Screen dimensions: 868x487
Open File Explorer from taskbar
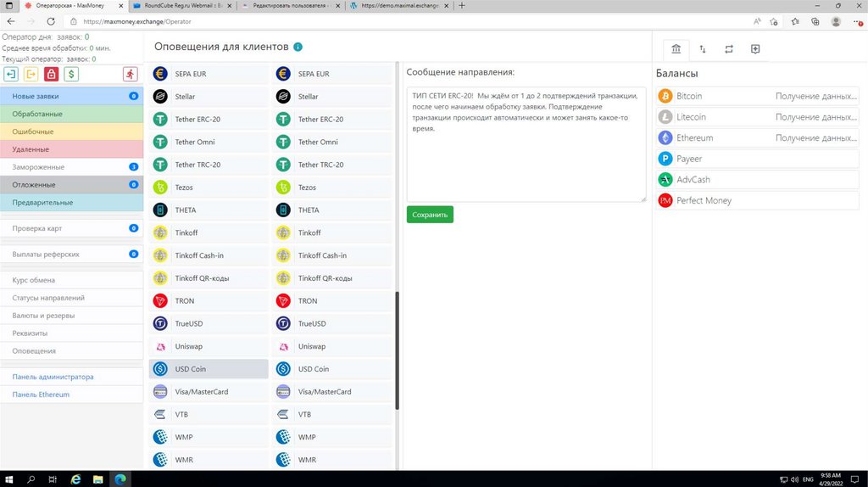(x=98, y=479)
